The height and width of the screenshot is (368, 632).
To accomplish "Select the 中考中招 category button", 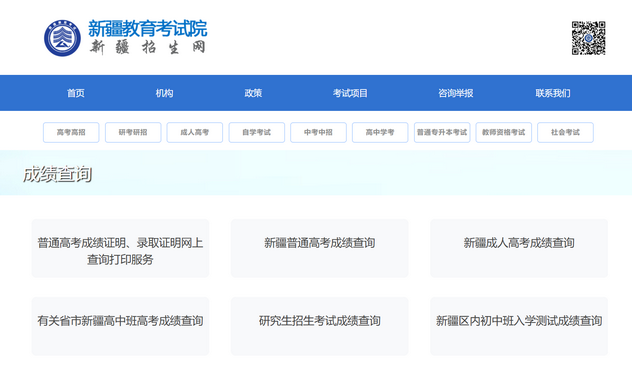I will 318,132.
